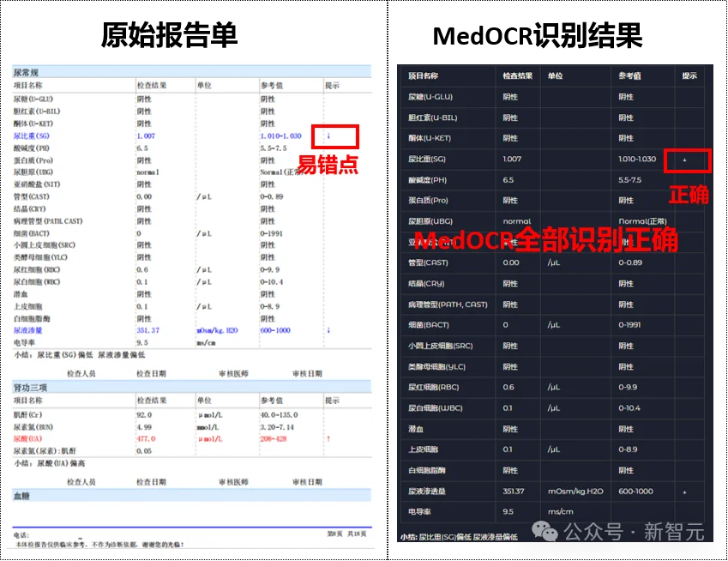Click the 检查结果 header in left report
Image resolution: width=728 pixels, height=561 pixels.
[x=151, y=84]
